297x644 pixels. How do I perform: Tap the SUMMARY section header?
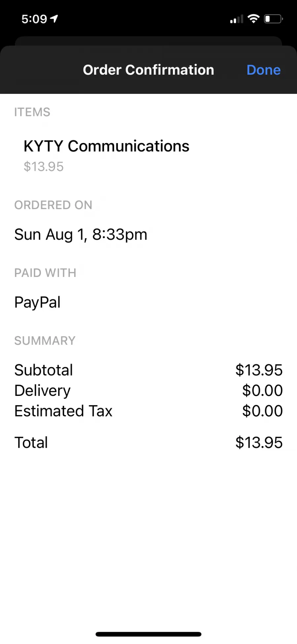click(x=45, y=341)
